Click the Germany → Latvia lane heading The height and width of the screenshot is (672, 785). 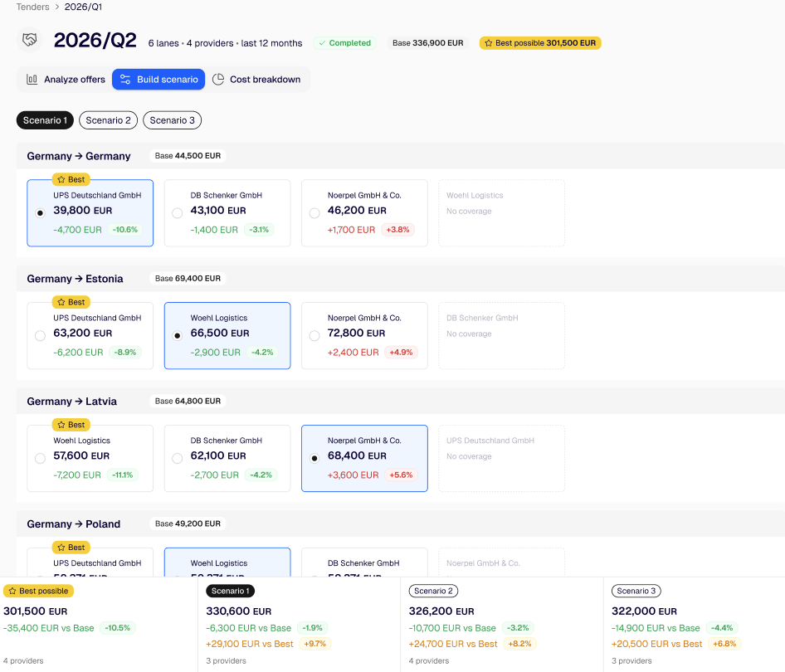point(72,402)
